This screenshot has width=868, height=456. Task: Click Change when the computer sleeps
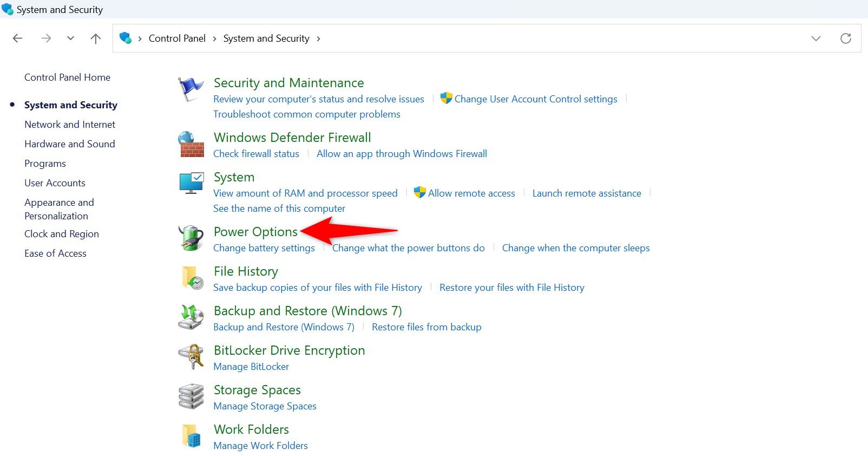point(576,248)
